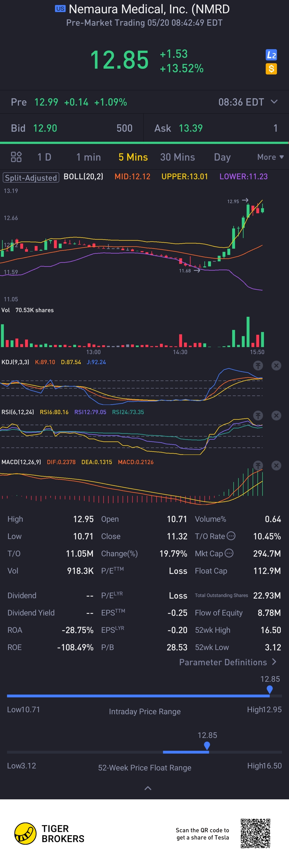Tap the US market flag badge

60,9
